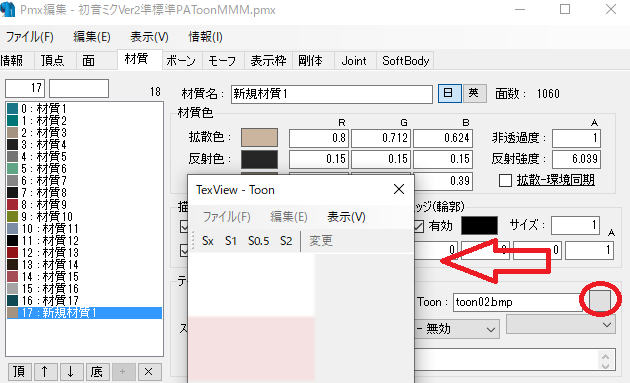Open the 拡散色 color swatch
Image resolution: width=630 pixels, height=383 pixels.
[x=259, y=137]
